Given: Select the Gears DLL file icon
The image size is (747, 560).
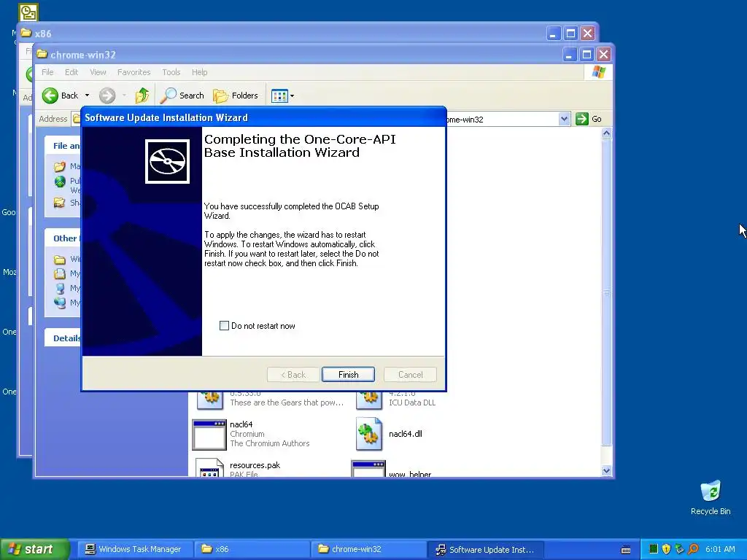Looking at the screenshot, I should (210, 399).
